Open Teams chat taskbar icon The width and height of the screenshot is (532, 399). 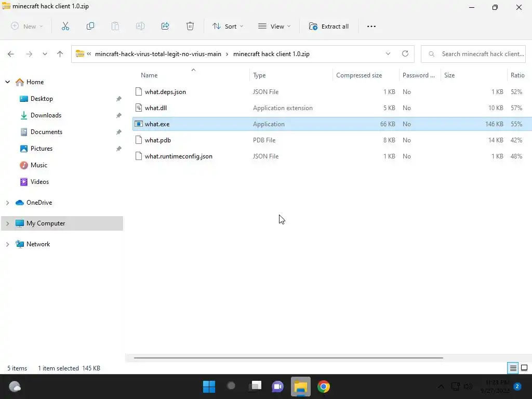(277, 387)
